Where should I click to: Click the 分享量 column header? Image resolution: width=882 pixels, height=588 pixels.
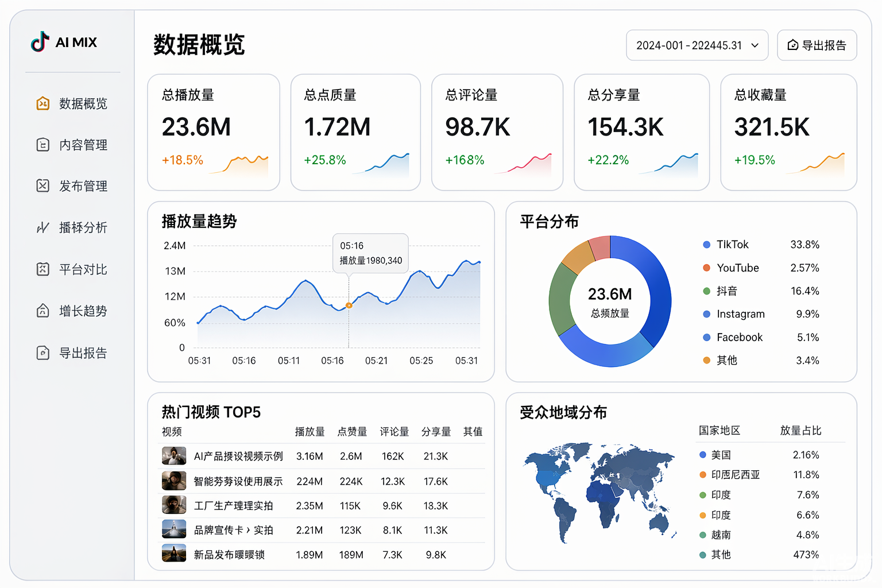click(x=436, y=431)
